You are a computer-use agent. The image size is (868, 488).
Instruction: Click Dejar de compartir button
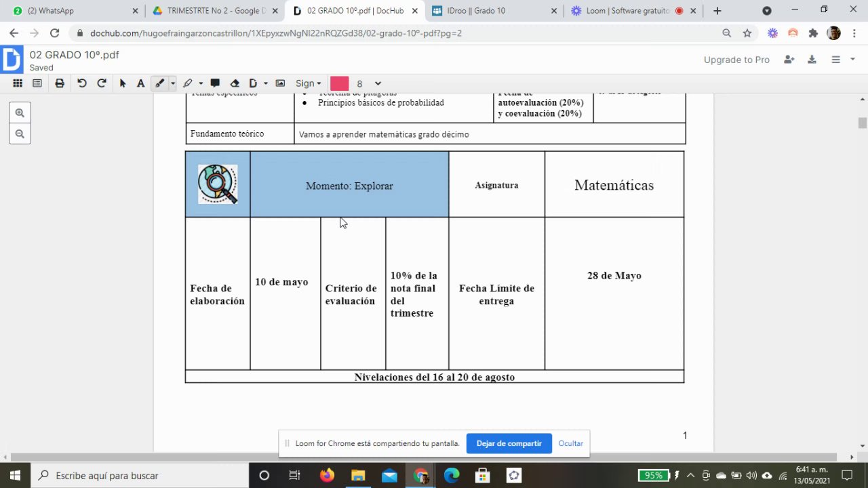pyautogui.click(x=509, y=443)
